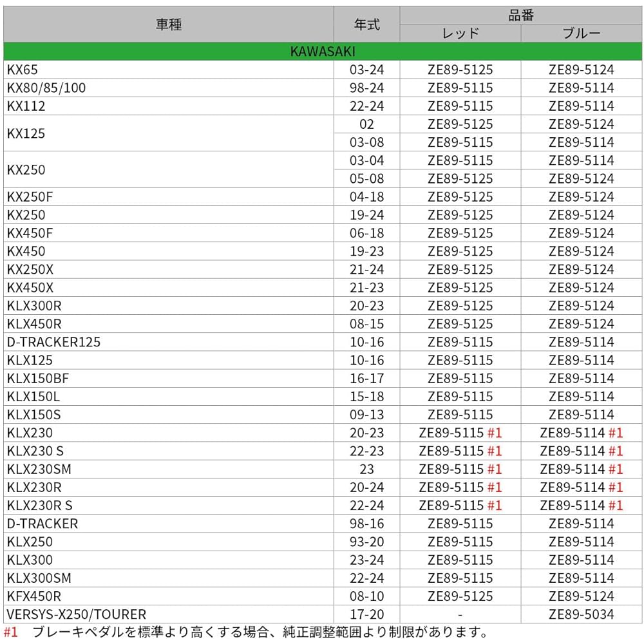
Task: Click the green KAWASAKI banner row
Action: point(323,52)
